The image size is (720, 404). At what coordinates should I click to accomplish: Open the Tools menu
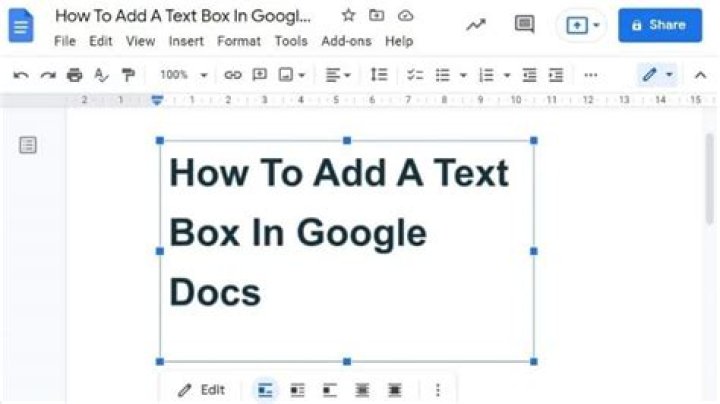291,41
